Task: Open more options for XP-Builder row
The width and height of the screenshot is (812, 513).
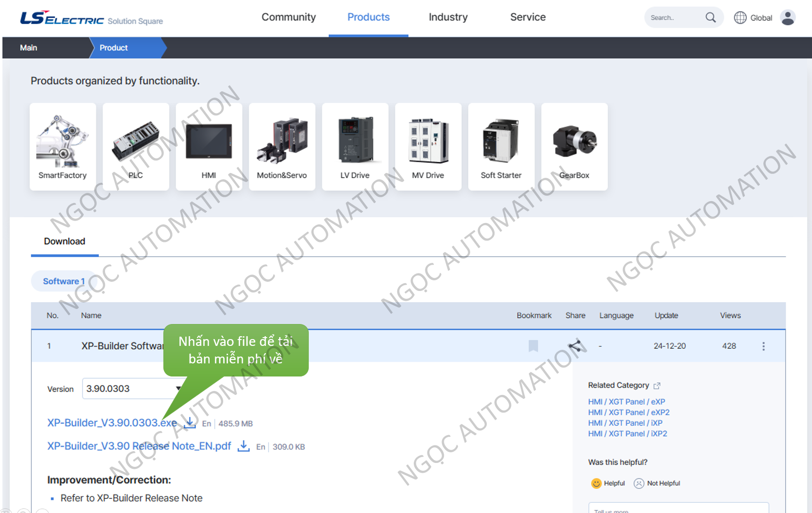Action: [763, 346]
